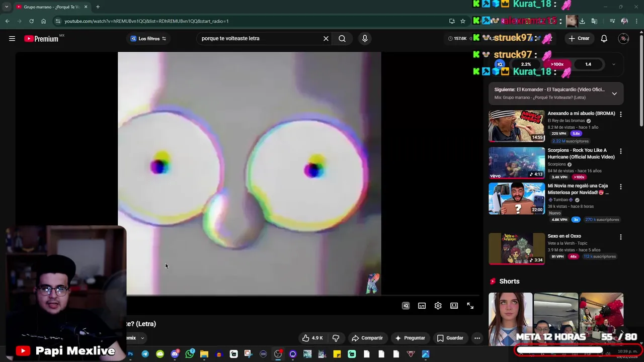Clear the search box with X
The height and width of the screenshot is (362, 644).
(326, 39)
